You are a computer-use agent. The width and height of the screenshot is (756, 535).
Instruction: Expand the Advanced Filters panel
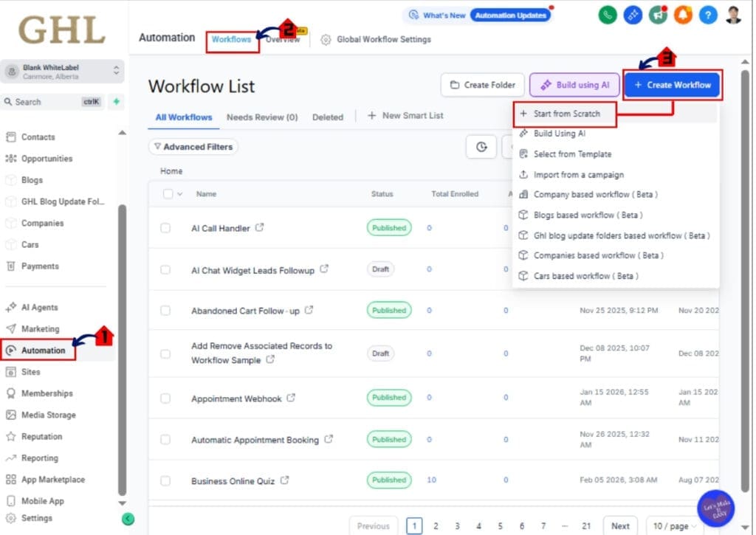click(193, 147)
